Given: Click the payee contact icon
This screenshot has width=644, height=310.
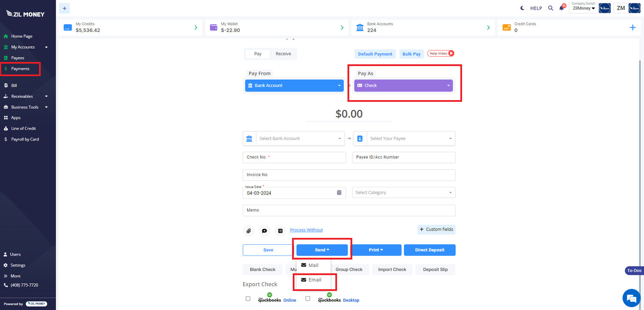Looking at the screenshot, I should 360,138.
